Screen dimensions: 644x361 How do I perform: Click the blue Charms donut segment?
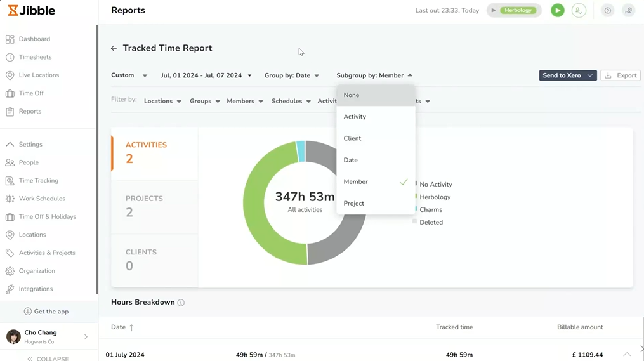[301, 151]
